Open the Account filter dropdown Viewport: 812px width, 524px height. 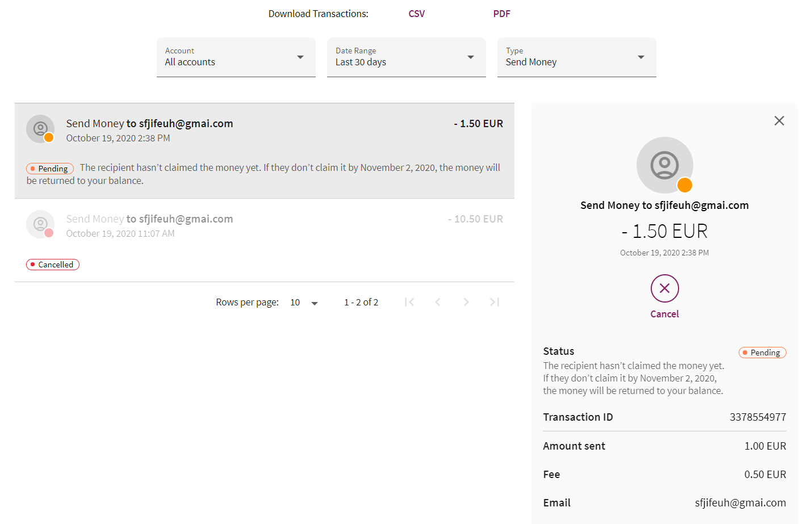click(x=236, y=57)
